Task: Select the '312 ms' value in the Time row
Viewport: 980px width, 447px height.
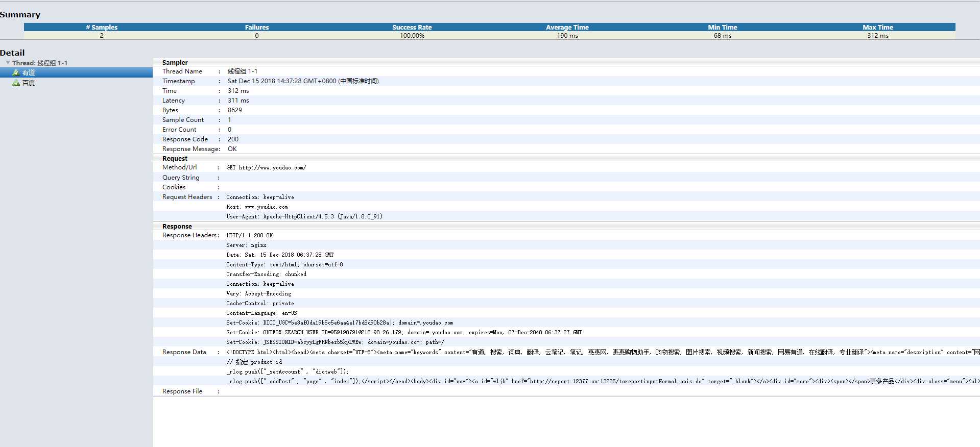Action: (x=238, y=90)
